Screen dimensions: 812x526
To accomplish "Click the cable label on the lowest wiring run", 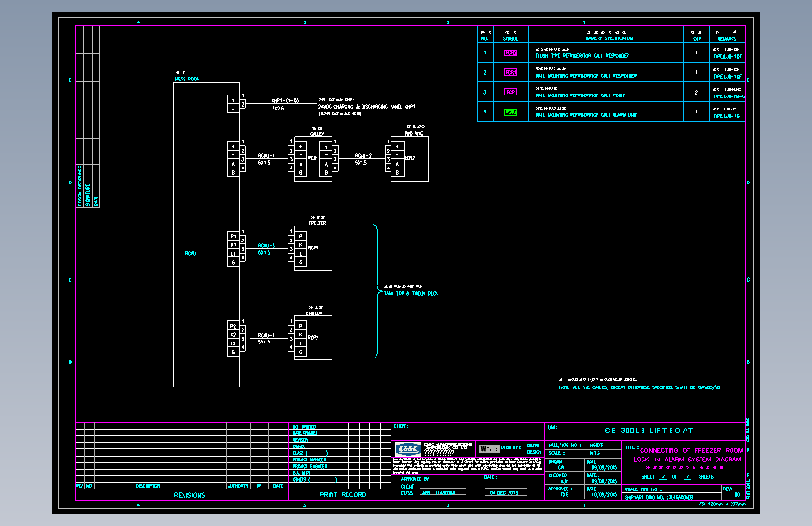I will [266, 335].
